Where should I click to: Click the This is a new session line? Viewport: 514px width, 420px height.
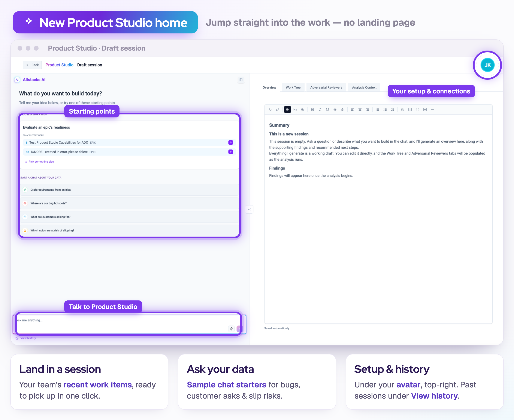pos(289,134)
